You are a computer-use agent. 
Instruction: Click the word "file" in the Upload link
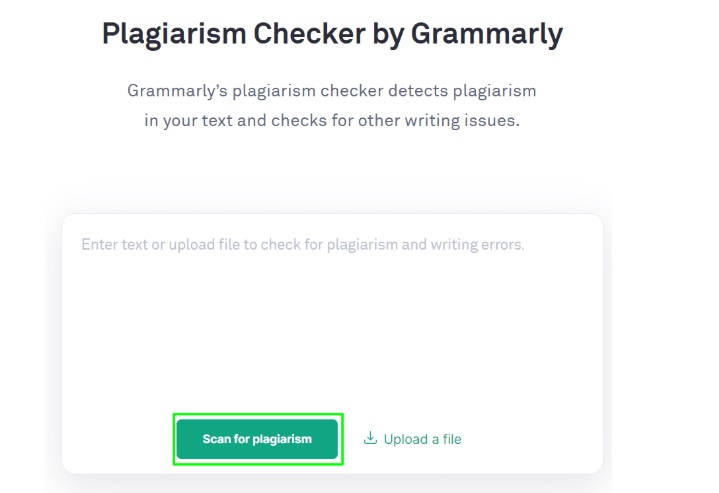(449, 439)
